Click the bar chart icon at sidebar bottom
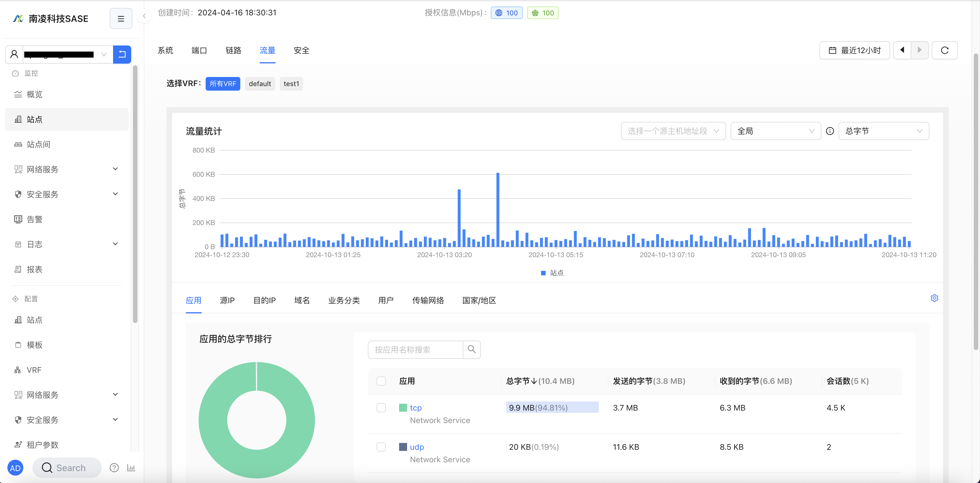This screenshot has height=483, width=980. pyautogui.click(x=131, y=468)
